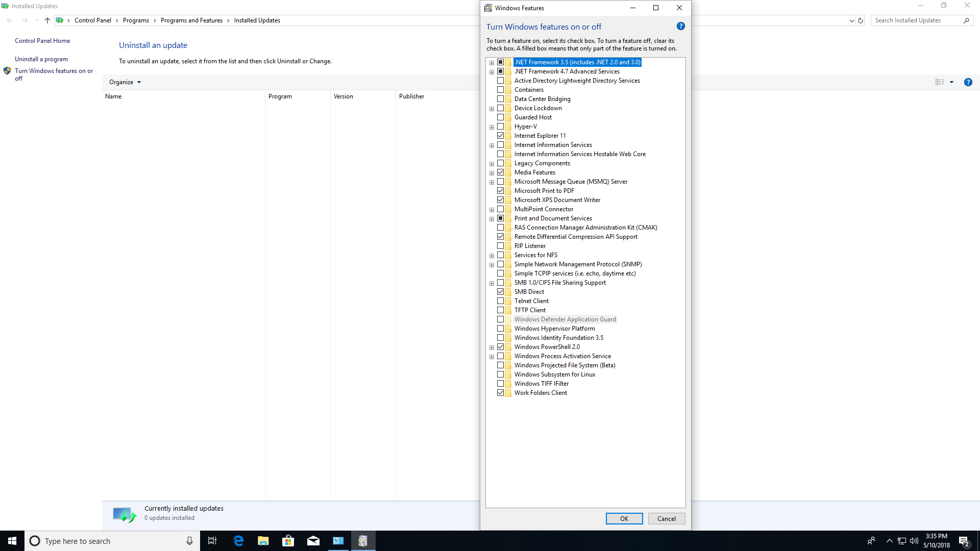The image size is (980, 551).
Task: Click the Control Panel icon in the address bar
Action: coord(60,20)
